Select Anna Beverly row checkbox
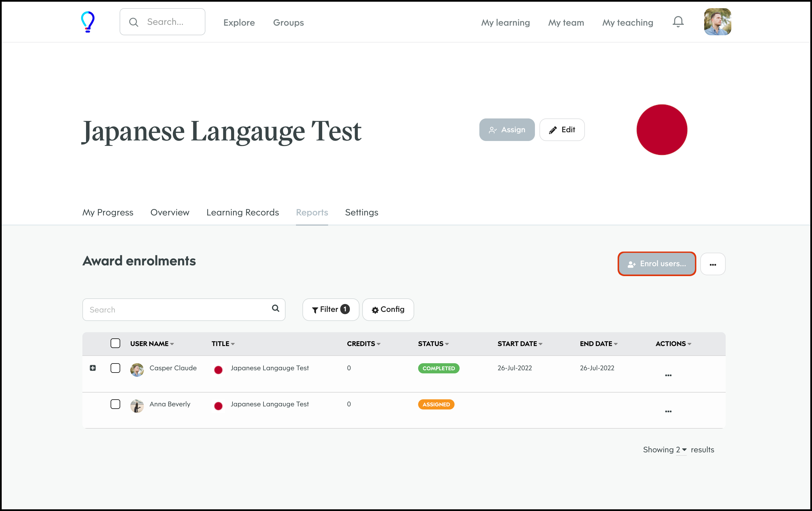812x511 pixels. pyautogui.click(x=115, y=404)
